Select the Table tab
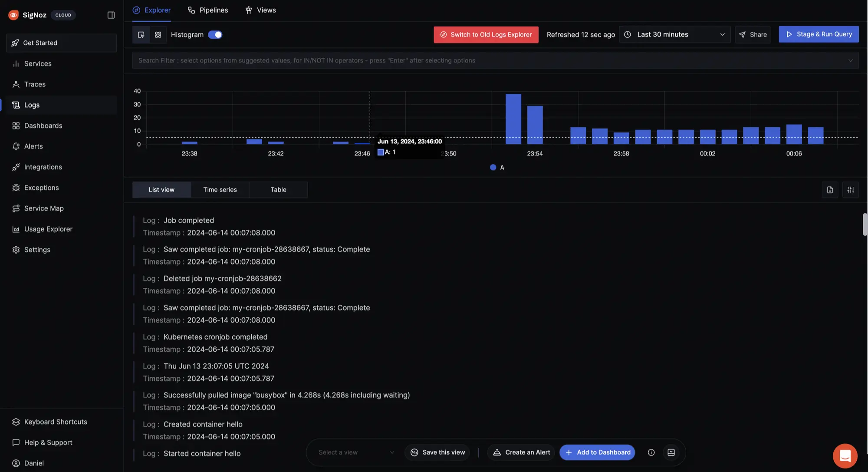868x472 pixels. 279,190
